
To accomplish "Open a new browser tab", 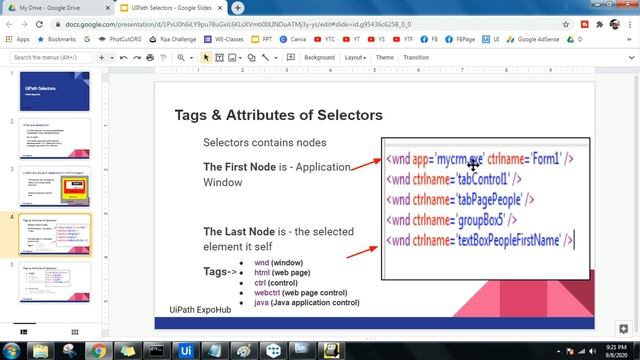I will [x=238, y=8].
